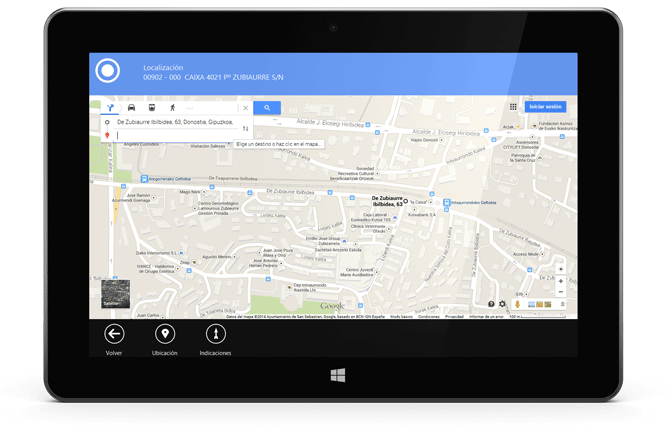Click Sociedad Recreativa Cultural label

(x=352, y=173)
